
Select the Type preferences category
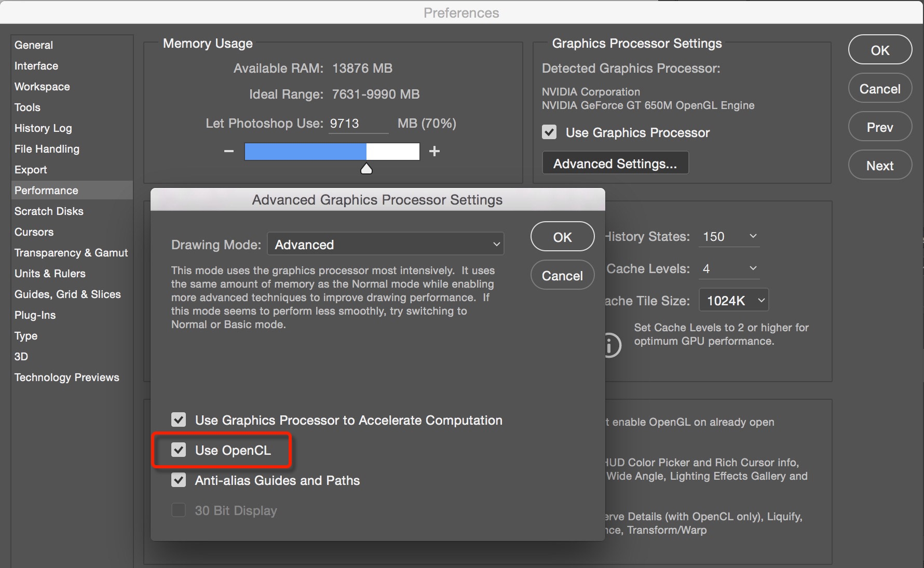[25, 336]
